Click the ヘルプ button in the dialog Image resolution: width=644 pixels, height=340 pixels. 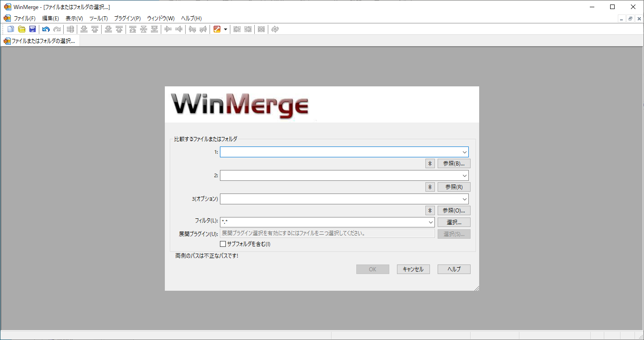pyautogui.click(x=453, y=269)
